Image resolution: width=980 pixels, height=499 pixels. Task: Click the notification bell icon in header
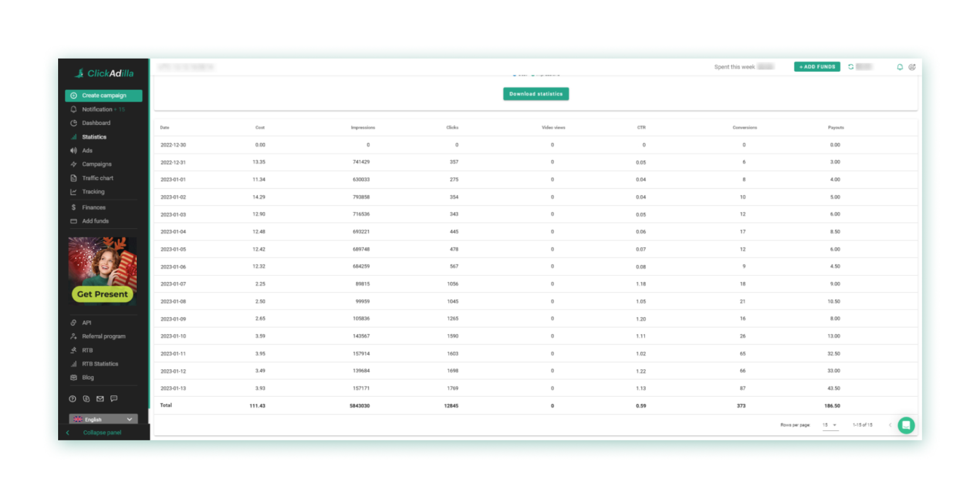(x=900, y=67)
